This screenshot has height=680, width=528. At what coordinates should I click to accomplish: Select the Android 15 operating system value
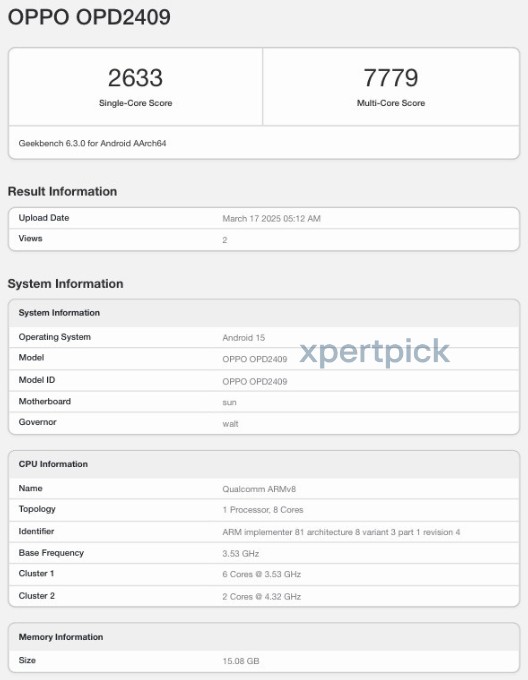click(244, 338)
